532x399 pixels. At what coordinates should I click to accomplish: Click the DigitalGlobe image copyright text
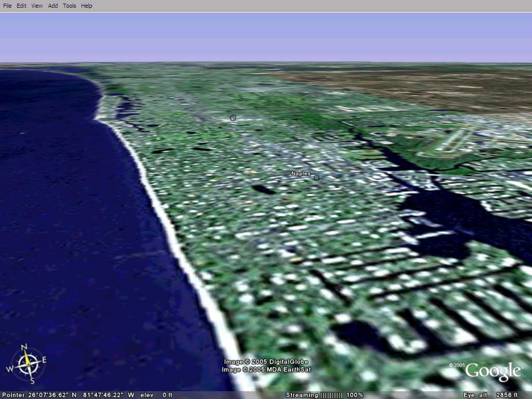pyautogui.click(x=267, y=362)
